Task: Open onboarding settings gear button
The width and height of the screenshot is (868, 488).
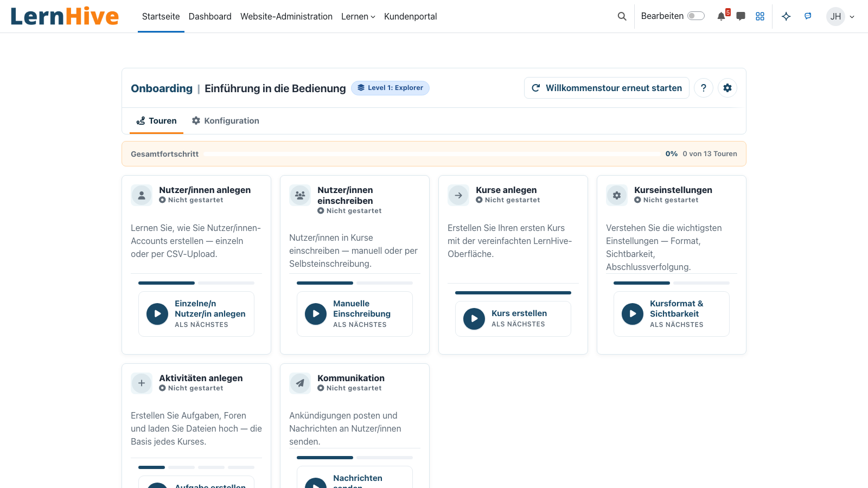Action: pos(727,88)
